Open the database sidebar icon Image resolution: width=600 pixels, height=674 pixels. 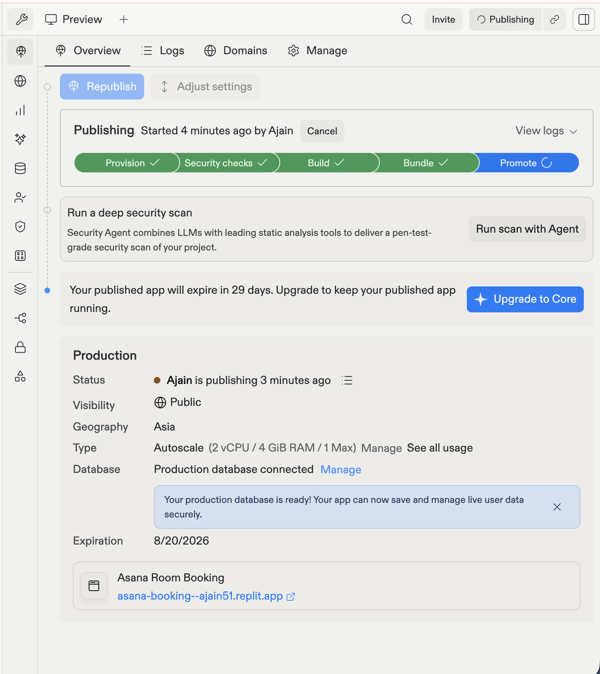point(20,168)
